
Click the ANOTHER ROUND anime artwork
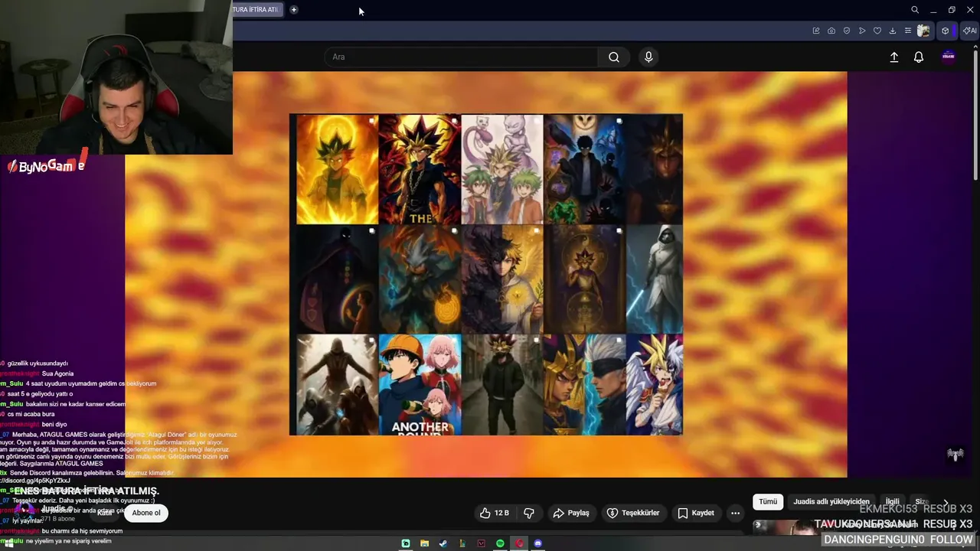click(420, 384)
